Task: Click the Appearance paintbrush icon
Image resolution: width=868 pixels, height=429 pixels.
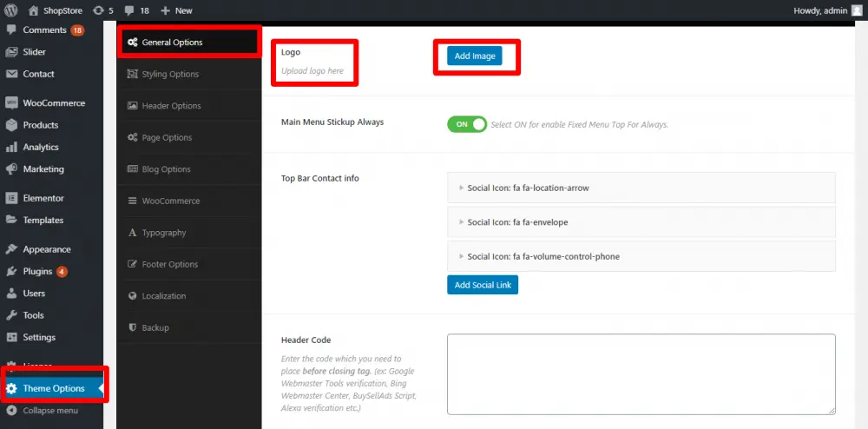Action: pos(11,249)
